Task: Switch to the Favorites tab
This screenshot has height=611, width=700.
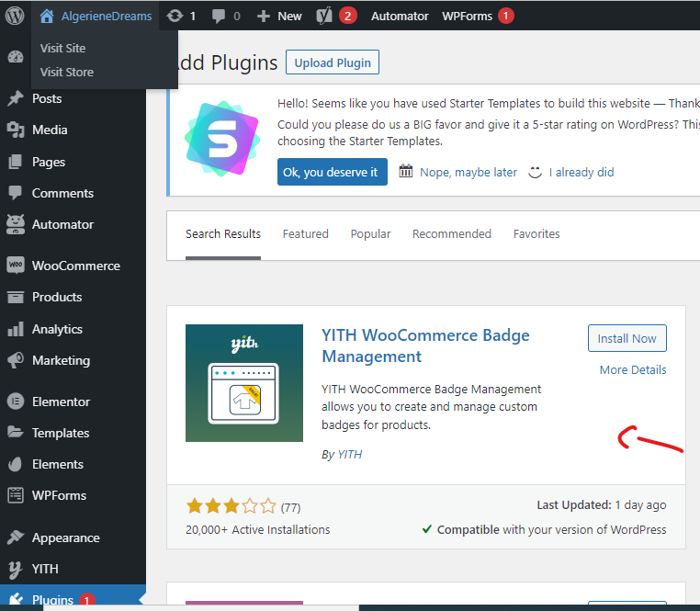Action: (536, 234)
